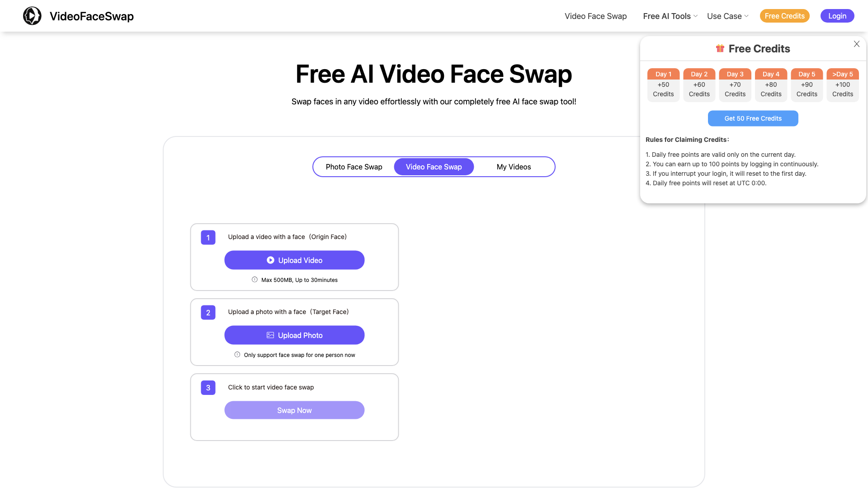
Task: Expand the Free AI Tools menu
Action: coord(670,16)
